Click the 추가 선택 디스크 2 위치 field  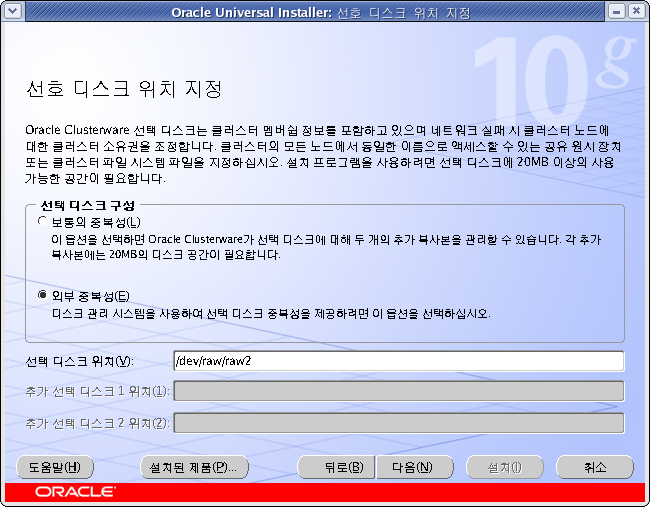pyautogui.click(x=399, y=423)
